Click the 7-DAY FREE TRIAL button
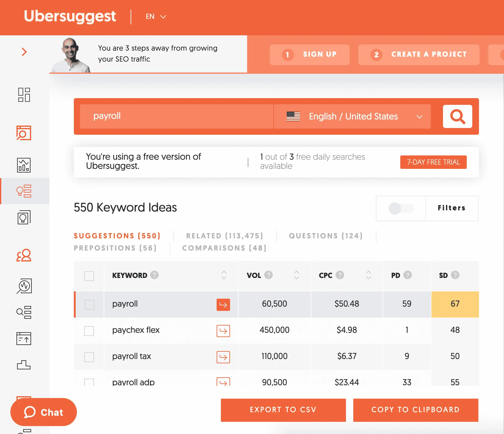The width and height of the screenshot is (504, 434). pyautogui.click(x=434, y=162)
